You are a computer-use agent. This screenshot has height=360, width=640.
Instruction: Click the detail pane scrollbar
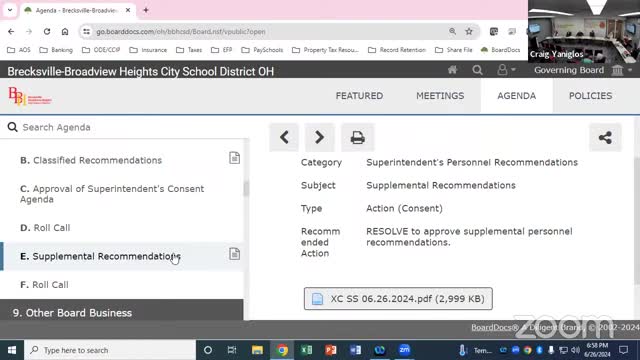pos(637,220)
